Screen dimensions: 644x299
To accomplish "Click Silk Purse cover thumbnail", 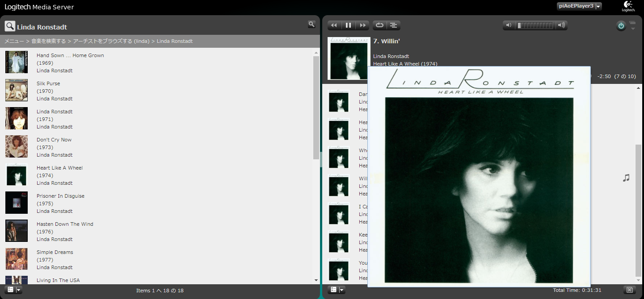I will [17, 90].
